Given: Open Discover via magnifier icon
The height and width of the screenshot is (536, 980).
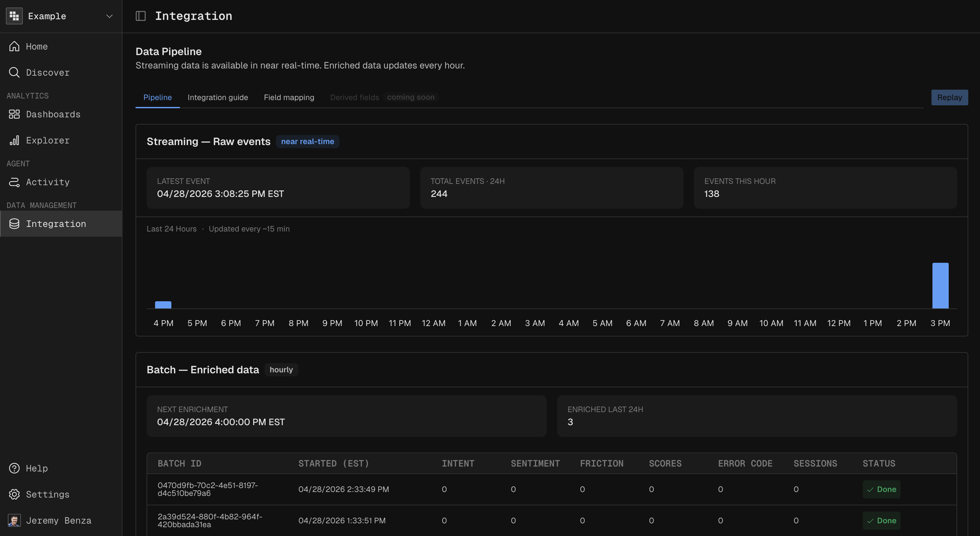Looking at the screenshot, I should (x=14, y=72).
